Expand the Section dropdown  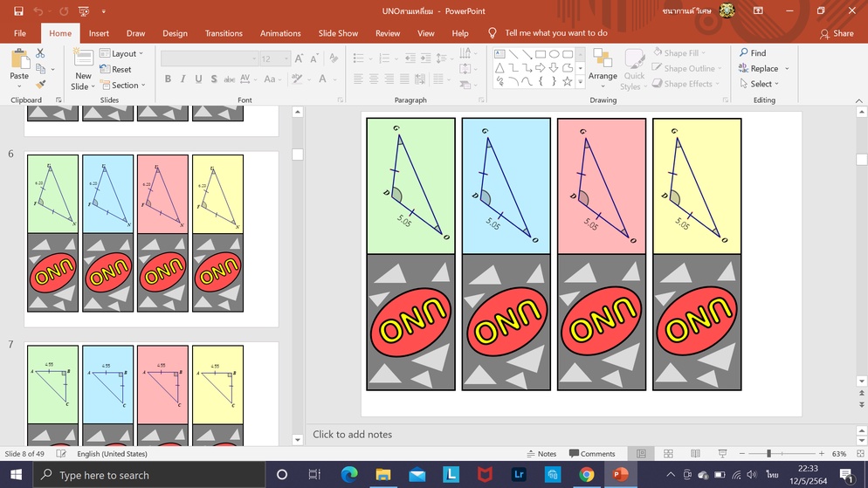(x=122, y=86)
